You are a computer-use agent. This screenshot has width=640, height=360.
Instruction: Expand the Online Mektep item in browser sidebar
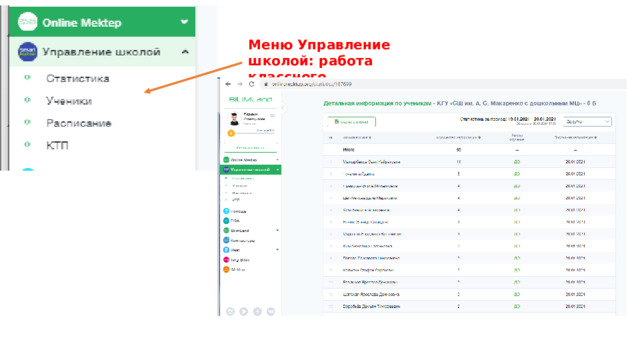tap(278, 160)
